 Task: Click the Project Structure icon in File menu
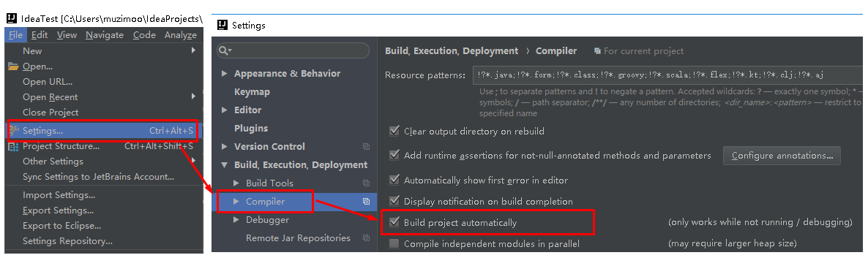13,146
